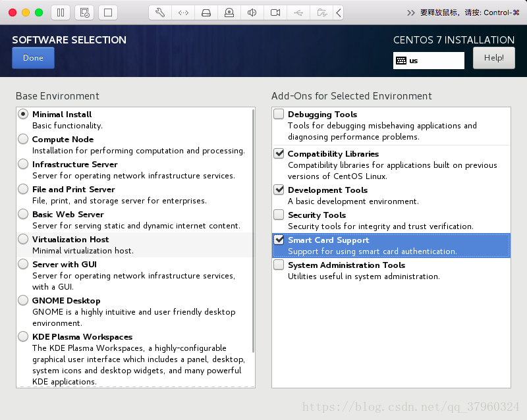Viewport: 527px width, 420px height.
Task: Open the USB devices icon
Action: pos(298,13)
